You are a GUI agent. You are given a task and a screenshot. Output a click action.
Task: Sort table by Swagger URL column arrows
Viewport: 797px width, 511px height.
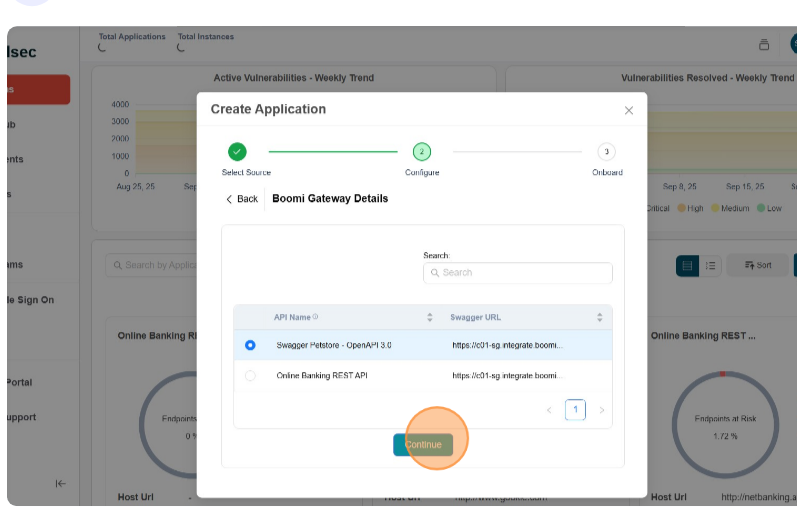tap(600, 318)
